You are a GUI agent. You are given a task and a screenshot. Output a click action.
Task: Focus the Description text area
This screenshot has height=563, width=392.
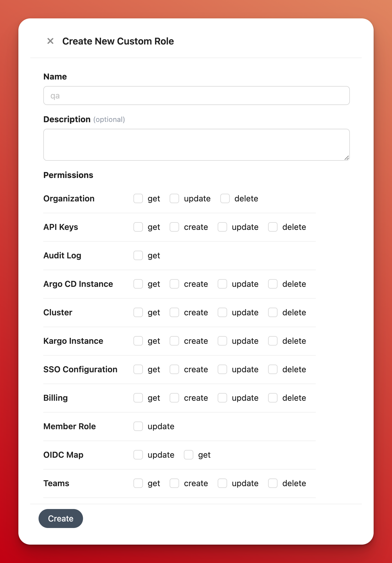[x=196, y=145]
